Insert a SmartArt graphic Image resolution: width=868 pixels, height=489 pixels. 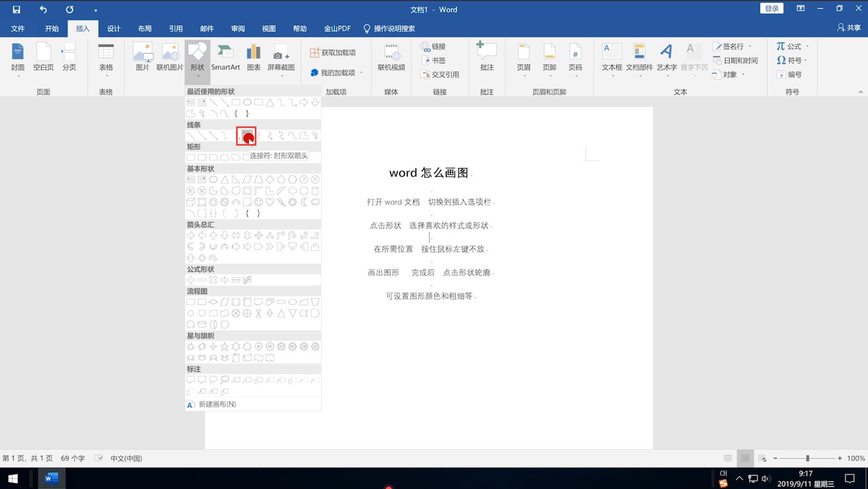tap(225, 58)
